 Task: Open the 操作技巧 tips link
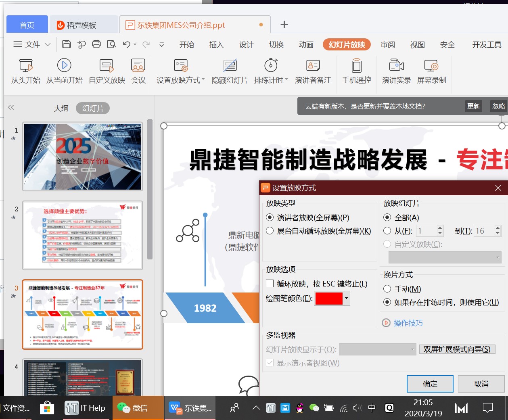click(408, 323)
